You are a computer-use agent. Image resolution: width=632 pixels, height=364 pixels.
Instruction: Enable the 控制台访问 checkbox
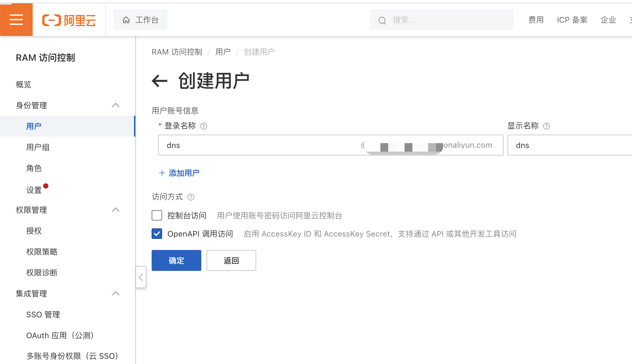click(x=157, y=215)
